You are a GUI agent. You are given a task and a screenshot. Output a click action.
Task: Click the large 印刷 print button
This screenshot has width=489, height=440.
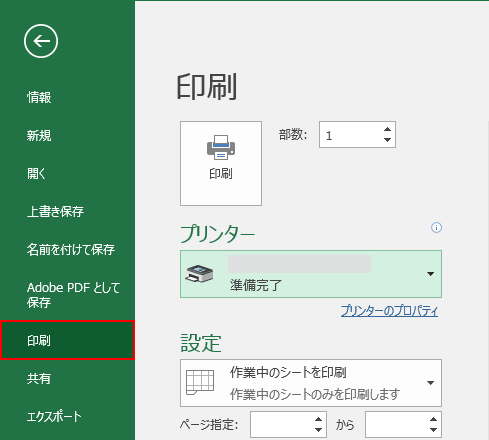[x=221, y=163]
